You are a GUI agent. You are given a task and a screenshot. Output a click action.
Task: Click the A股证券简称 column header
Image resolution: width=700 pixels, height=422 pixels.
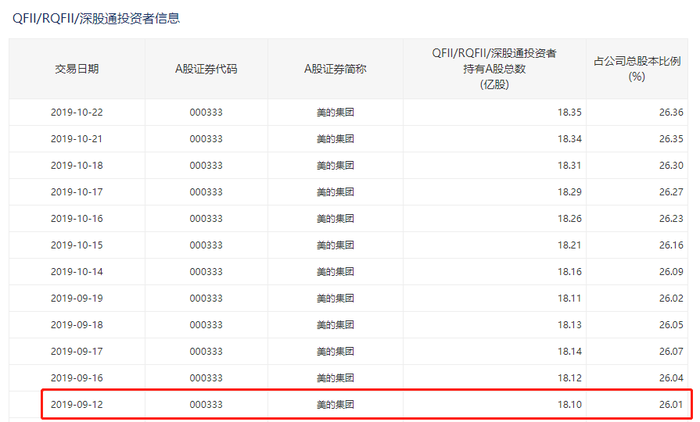[335, 69]
